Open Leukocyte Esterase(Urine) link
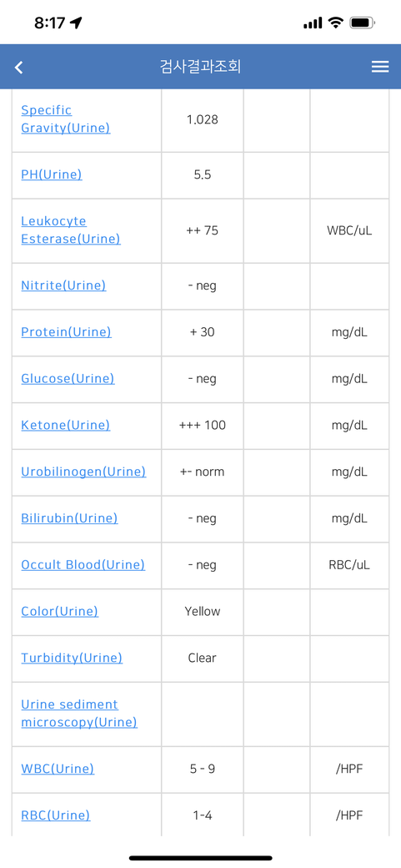Image resolution: width=401 pixels, height=868 pixels. [70, 230]
